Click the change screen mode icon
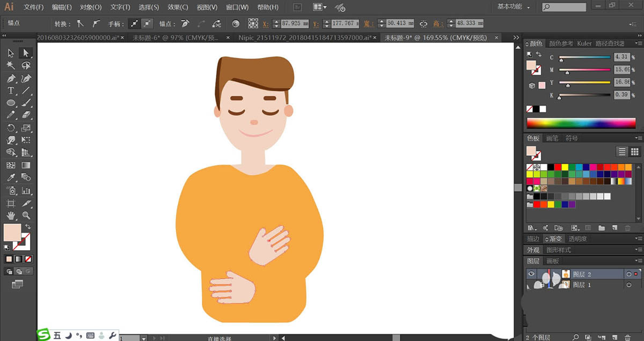The height and width of the screenshot is (341, 644). tap(17, 284)
